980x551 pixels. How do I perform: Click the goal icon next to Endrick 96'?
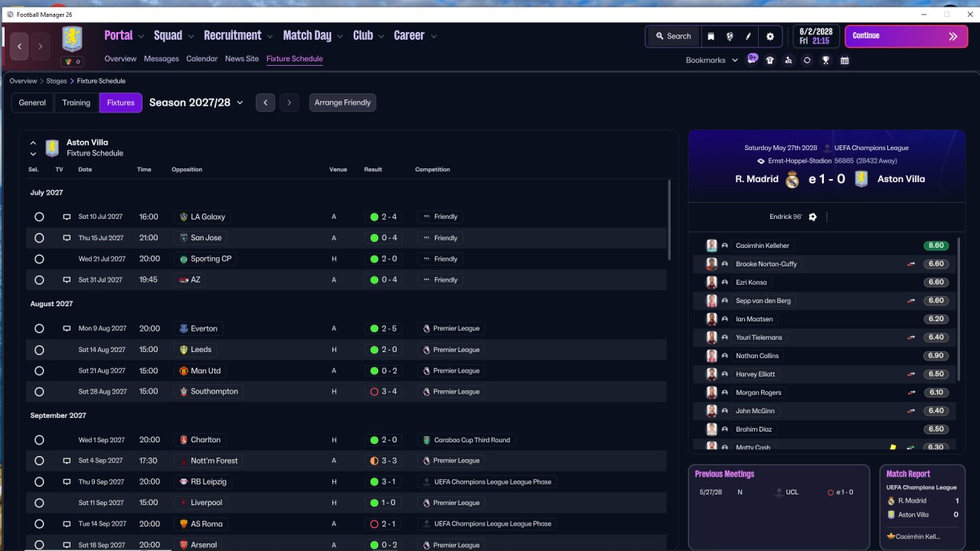point(813,217)
